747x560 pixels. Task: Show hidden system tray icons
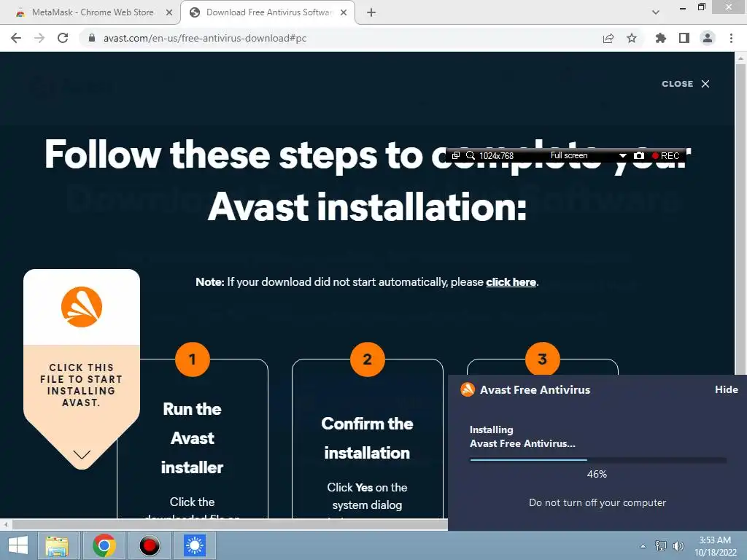pos(643,546)
